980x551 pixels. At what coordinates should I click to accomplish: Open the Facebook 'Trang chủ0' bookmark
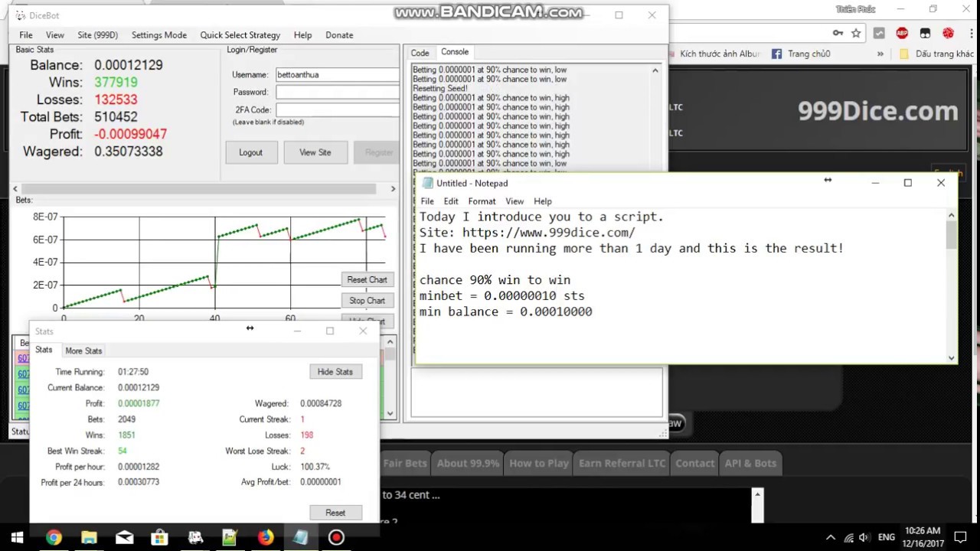coord(801,54)
